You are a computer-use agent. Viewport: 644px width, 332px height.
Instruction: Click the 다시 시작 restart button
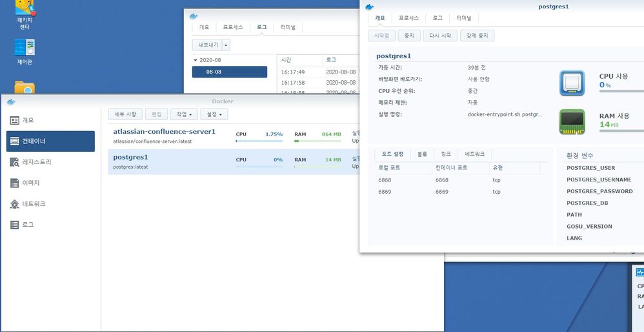point(440,36)
